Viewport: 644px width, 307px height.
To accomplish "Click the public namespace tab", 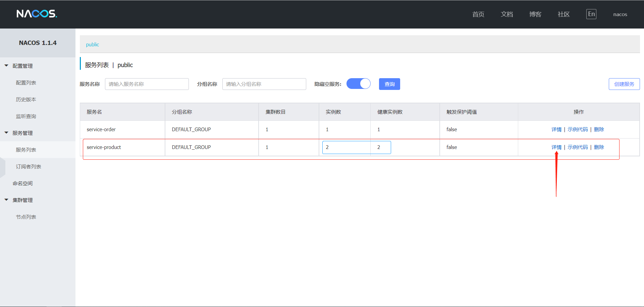I will pos(93,45).
